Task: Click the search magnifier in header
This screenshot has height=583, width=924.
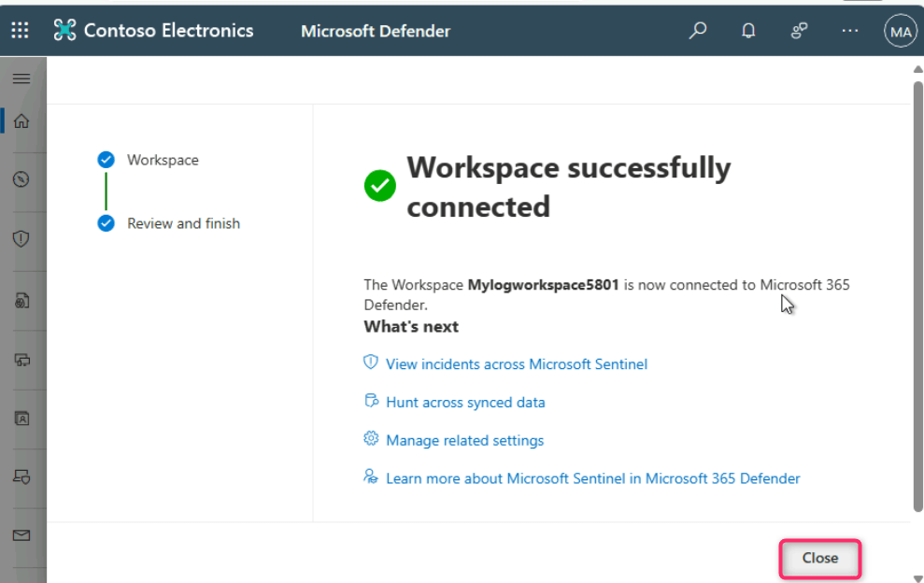Action: coord(697,31)
